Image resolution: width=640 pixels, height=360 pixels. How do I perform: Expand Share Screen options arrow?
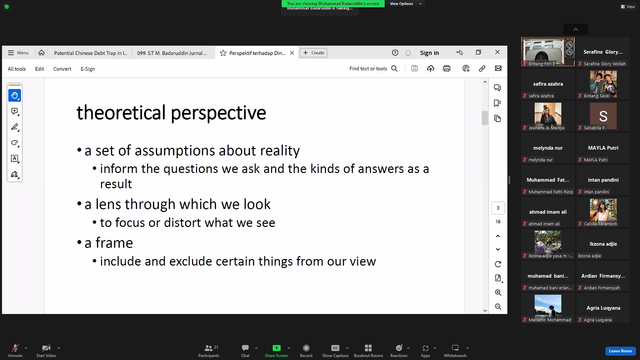tap(289, 348)
